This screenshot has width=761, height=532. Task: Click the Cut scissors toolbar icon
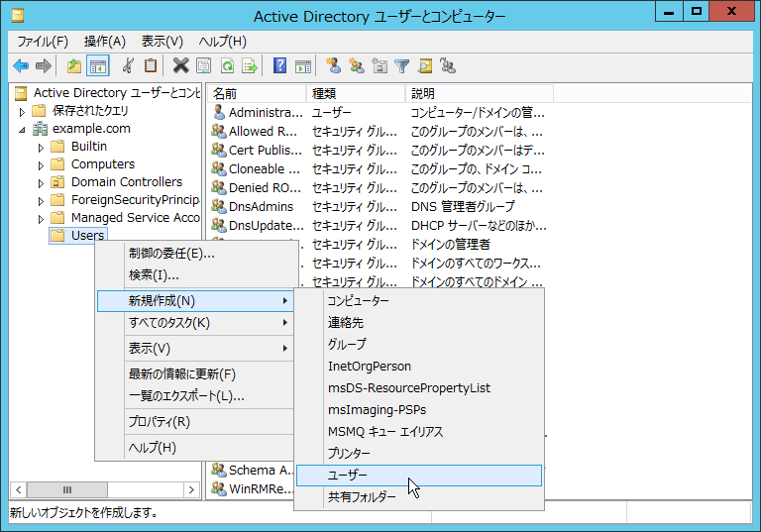click(128, 65)
